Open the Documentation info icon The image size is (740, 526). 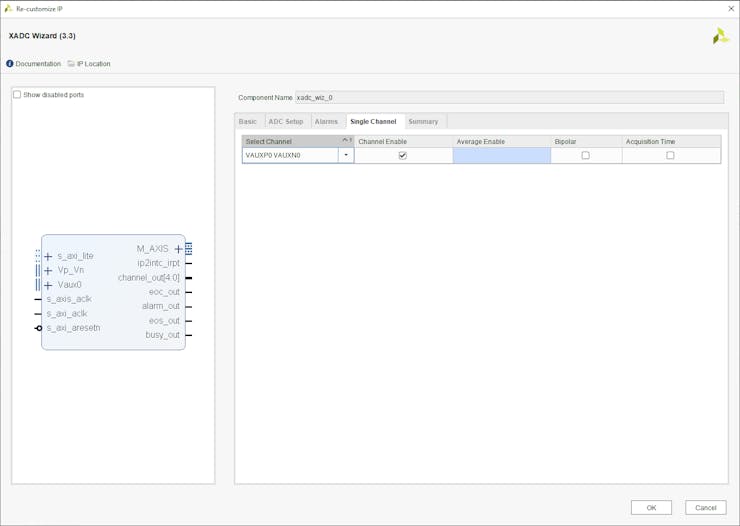(9, 63)
